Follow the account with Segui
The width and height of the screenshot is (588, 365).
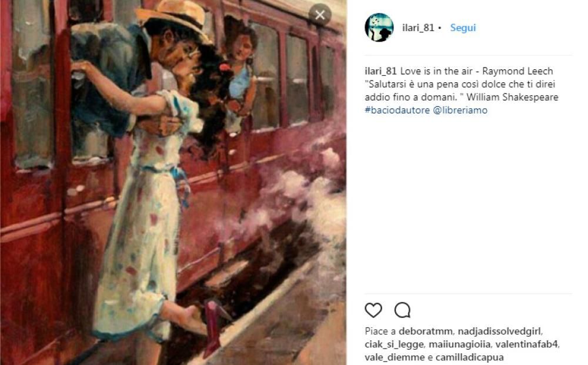point(463,28)
